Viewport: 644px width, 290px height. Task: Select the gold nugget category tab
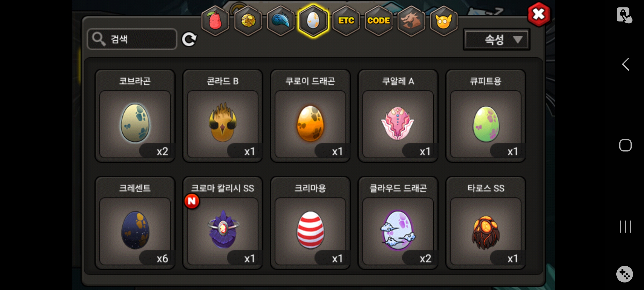(x=248, y=21)
